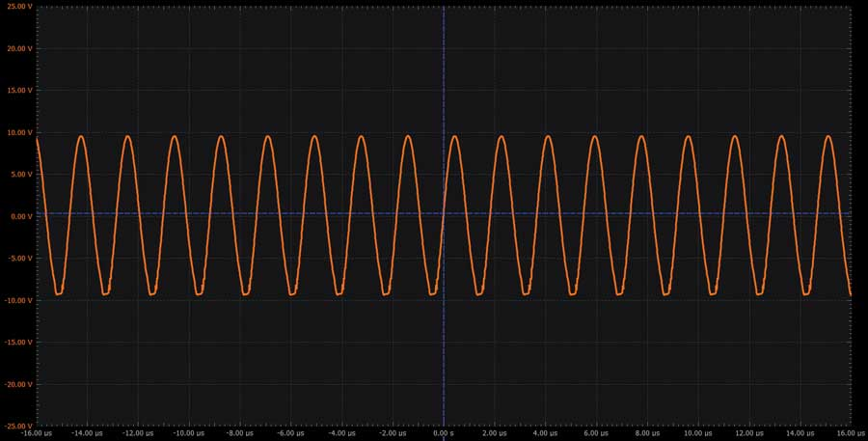The width and height of the screenshot is (868, 441).
Task: Click the -20.00 V y-axis label
Action: tap(17, 384)
